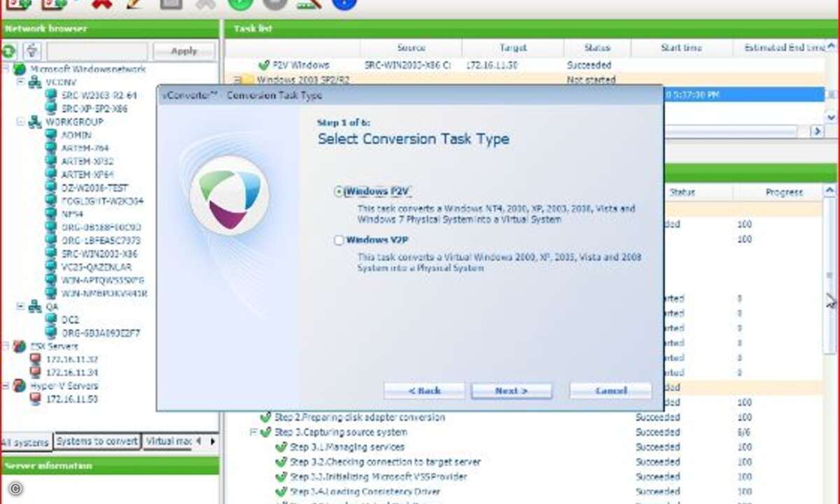Image resolution: width=840 pixels, height=504 pixels.
Task: Select ESX server 172.16.11.34
Action: pos(72,372)
